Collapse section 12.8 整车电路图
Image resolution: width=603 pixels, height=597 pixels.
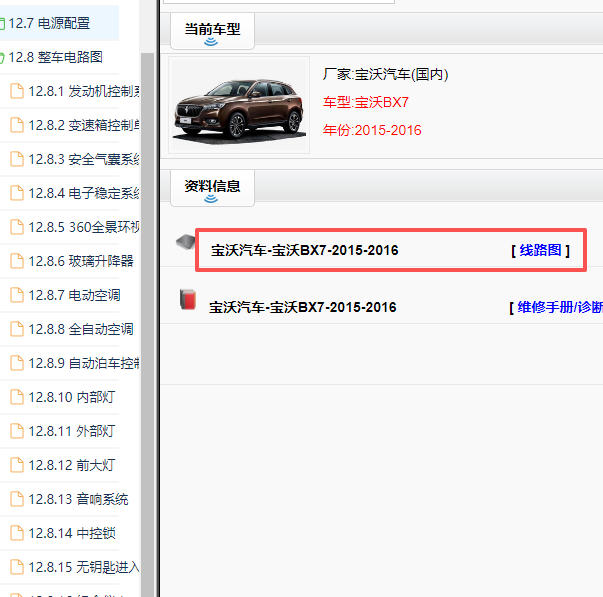pyautogui.click(x=2, y=58)
